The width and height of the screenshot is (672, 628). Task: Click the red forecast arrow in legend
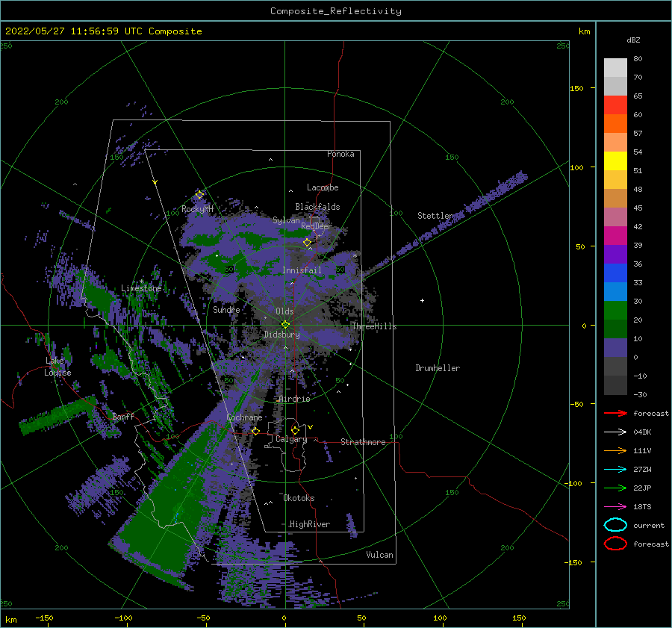(615, 413)
